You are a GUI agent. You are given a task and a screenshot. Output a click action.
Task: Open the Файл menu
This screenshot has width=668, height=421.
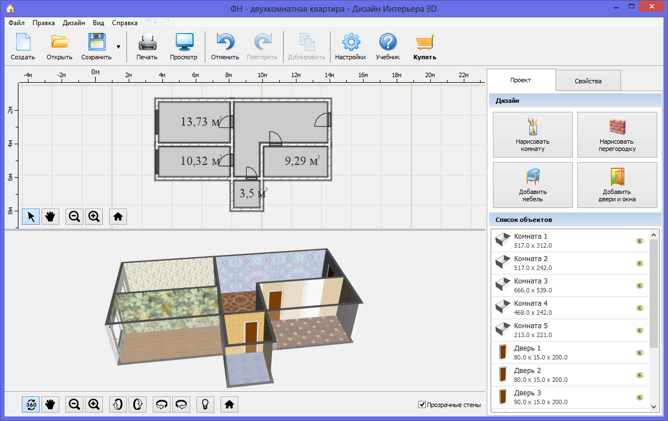(x=16, y=22)
